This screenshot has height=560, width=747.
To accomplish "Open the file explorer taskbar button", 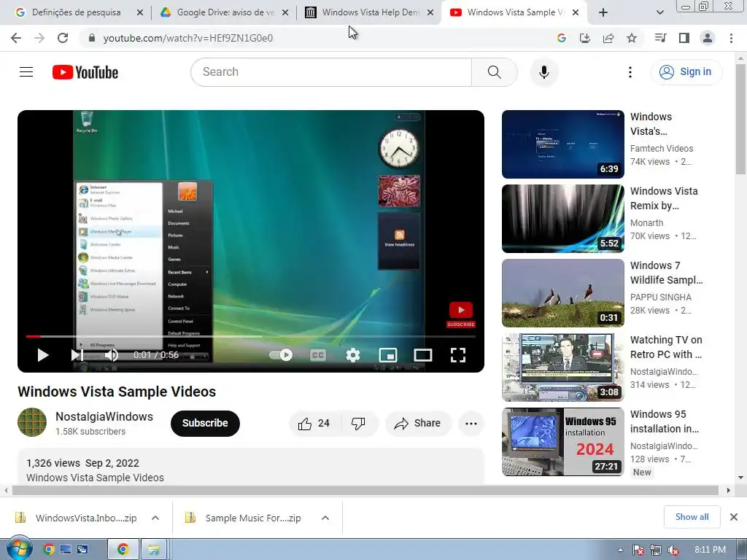I will point(153,550).
